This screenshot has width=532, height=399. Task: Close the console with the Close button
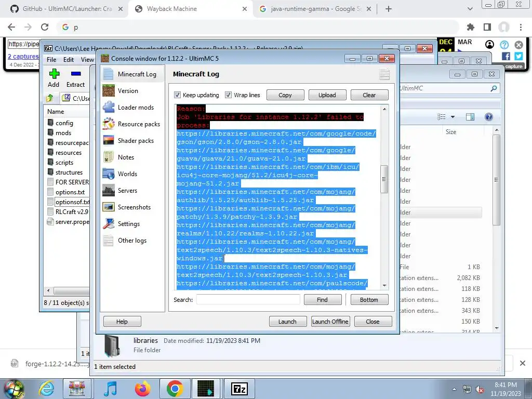coord(373,321)
